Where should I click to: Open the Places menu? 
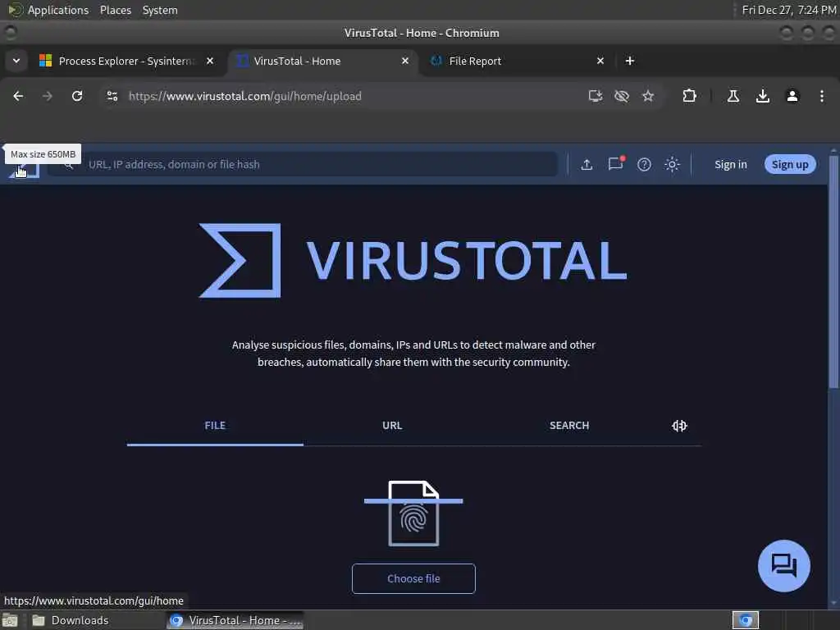(x=115, y=10)
